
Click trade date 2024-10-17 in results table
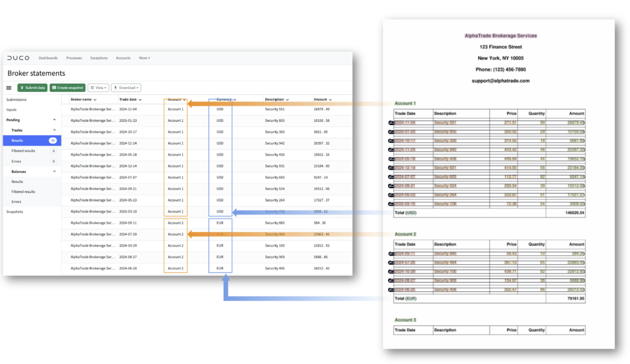[128, 132]
